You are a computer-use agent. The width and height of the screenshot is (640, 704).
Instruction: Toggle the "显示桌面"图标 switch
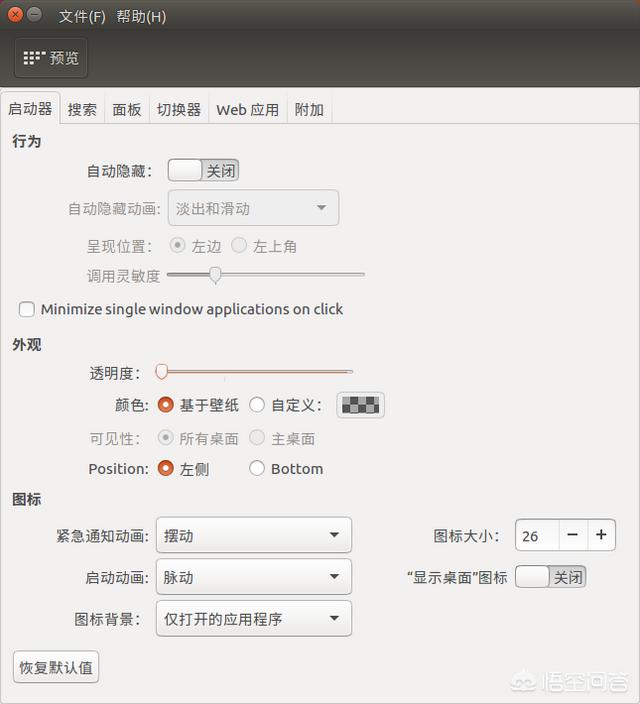click(x=550, y=577)
